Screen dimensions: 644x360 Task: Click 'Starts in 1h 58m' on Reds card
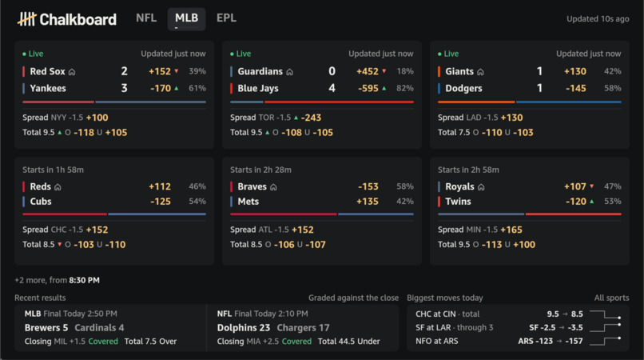pyautogui.click(x=53, y=170)
